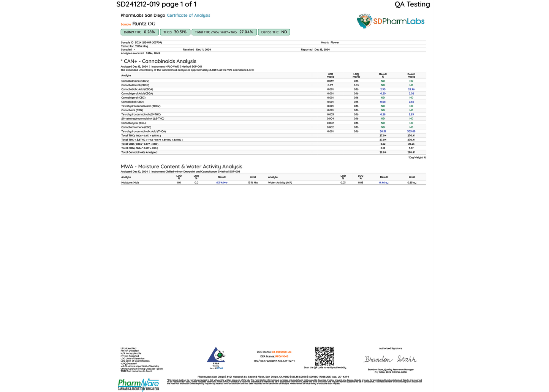Click the Certificate of Analysis heading
Viewport: 549px width, 392px height.
188,16
